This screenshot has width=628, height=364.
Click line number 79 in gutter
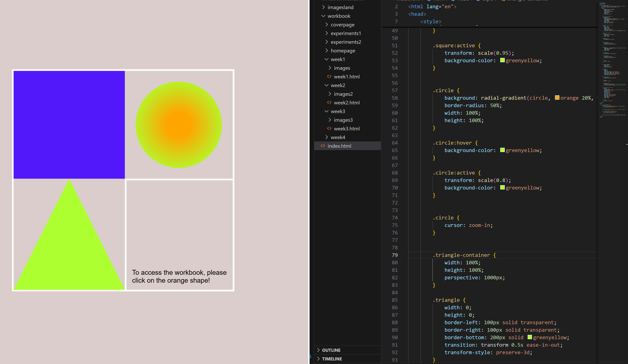coord(395,255)
